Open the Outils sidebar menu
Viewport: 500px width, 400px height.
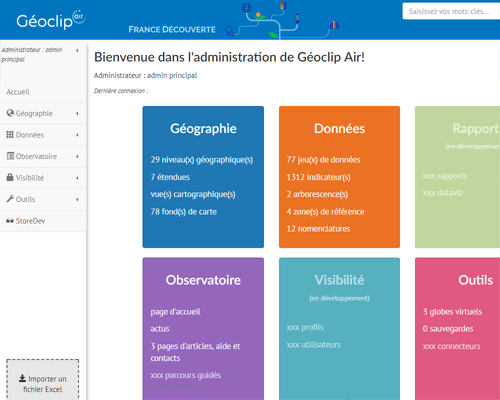point(43,199)
